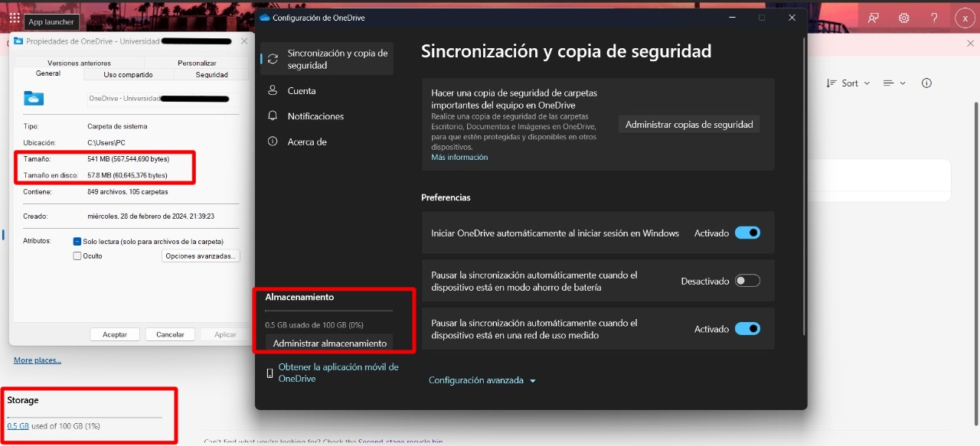Click the 541 MB size value
Screen dimensions: 980x446
point(129,159)
